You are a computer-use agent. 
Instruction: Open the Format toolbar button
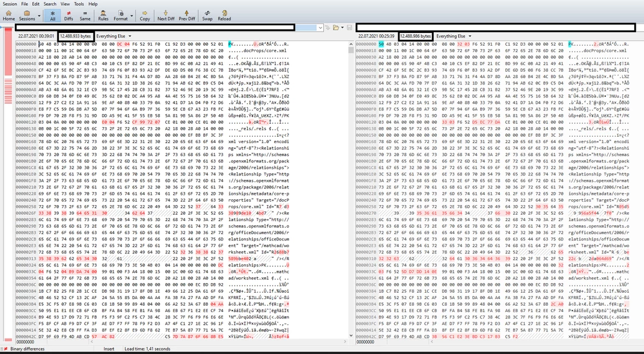pyautogui.click(x=120, y=15)
